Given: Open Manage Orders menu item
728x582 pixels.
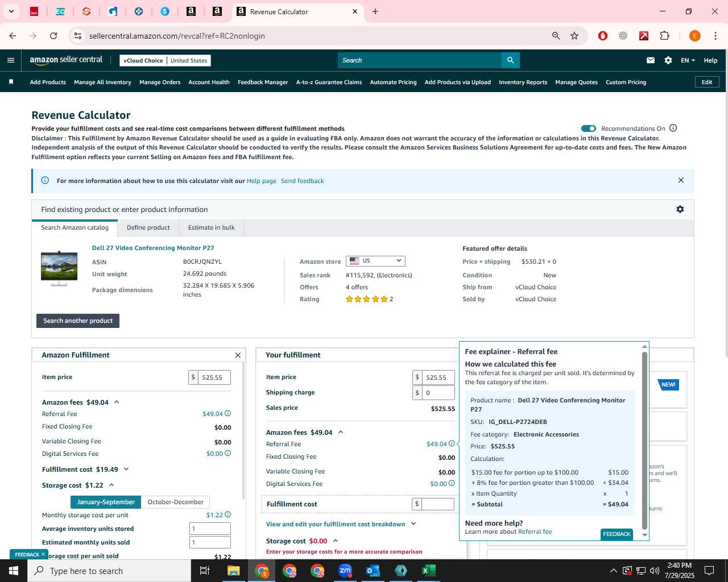Looking at the screenshot, I should pyautogui.click(x=160, y=82).
